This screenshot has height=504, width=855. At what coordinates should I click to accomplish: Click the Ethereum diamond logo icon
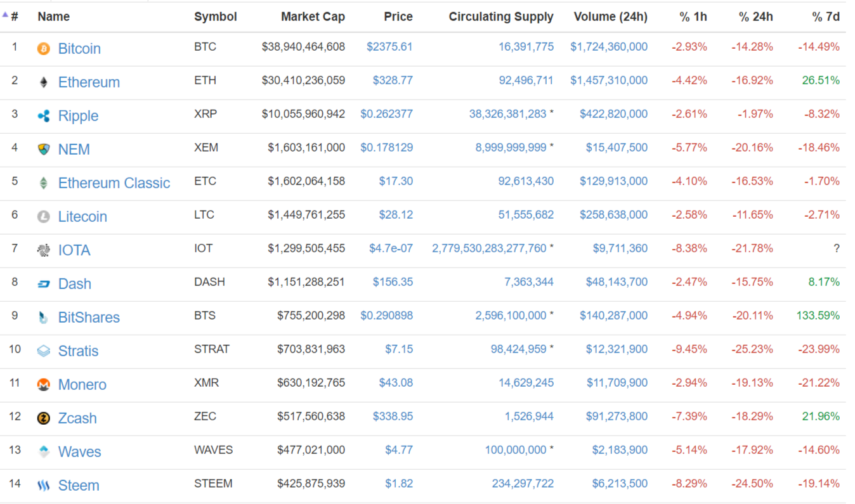coord(43,82)
